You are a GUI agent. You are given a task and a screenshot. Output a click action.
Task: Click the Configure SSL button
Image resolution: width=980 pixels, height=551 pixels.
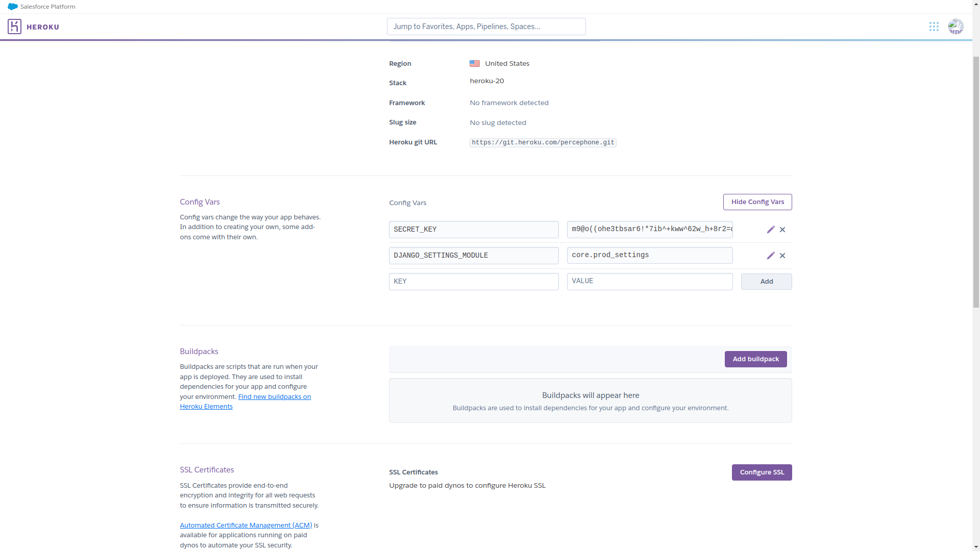click(761, 472)
